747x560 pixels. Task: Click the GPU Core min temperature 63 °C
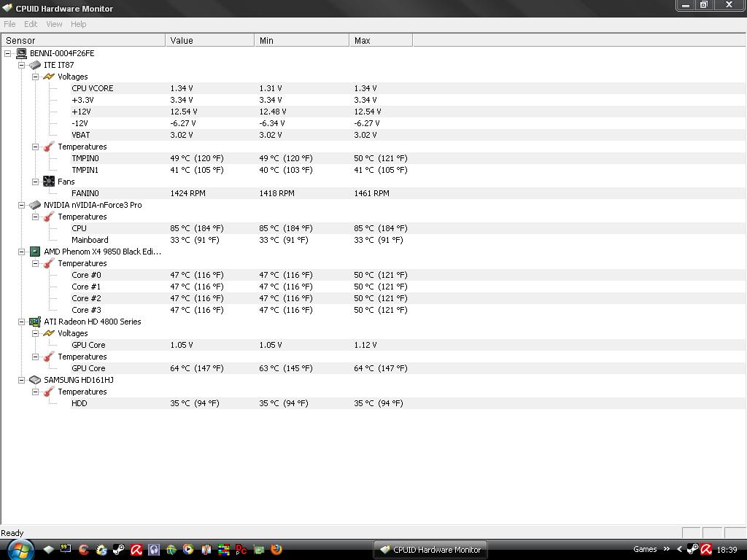click(x=286, y=368)
